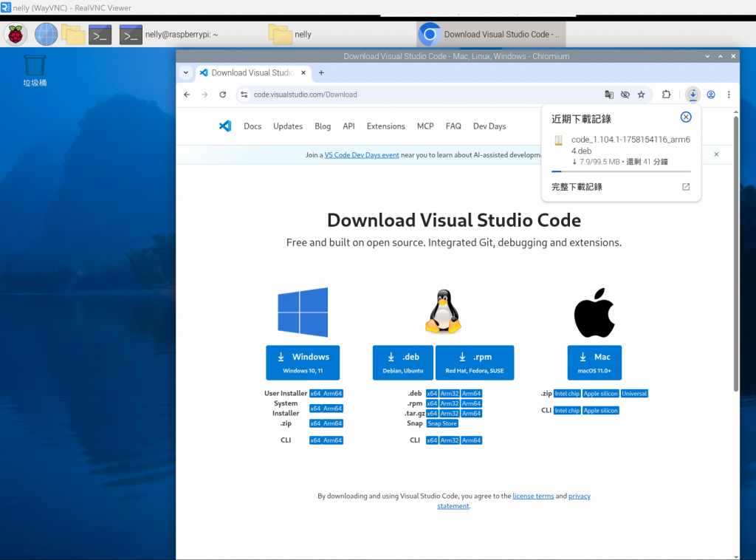The height and width of the screenshot is (560, 756).
Task: Click the page vertical scrollbar
Action: (736, 253)
